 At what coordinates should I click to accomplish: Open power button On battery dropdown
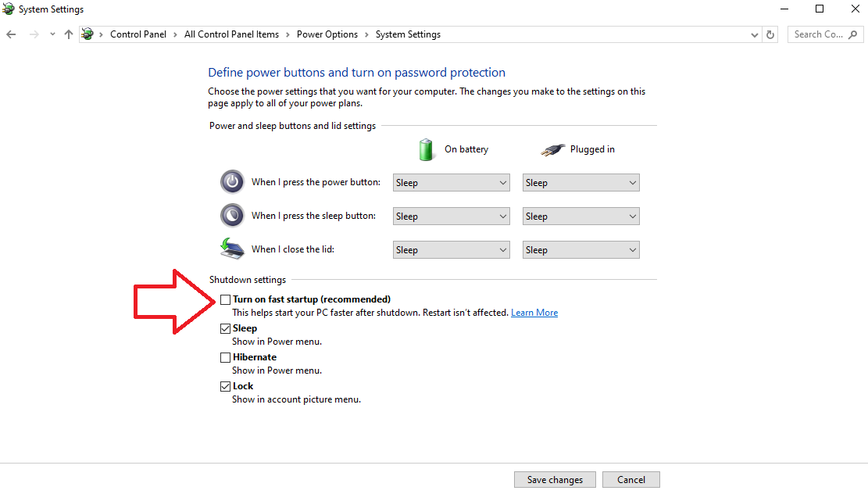[451, 183]
